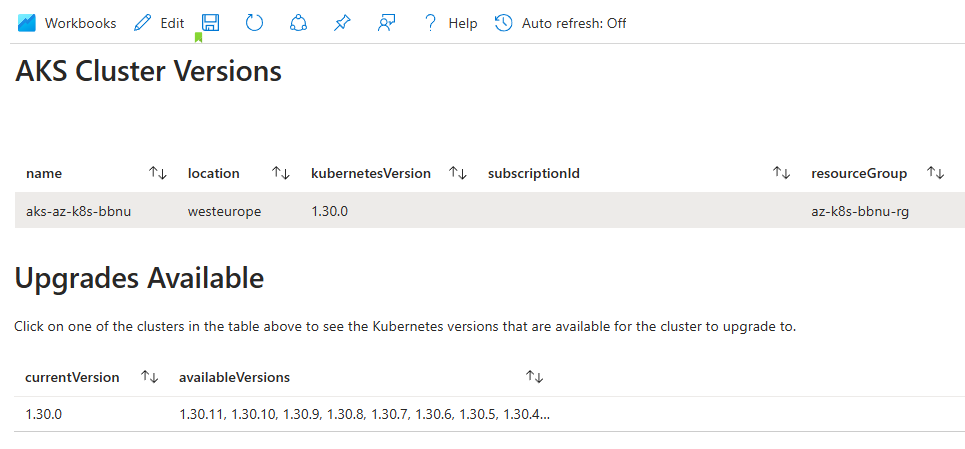965x449 pixels.
Task: Pin the workbook using the pin icon
Action: (342, 23)
